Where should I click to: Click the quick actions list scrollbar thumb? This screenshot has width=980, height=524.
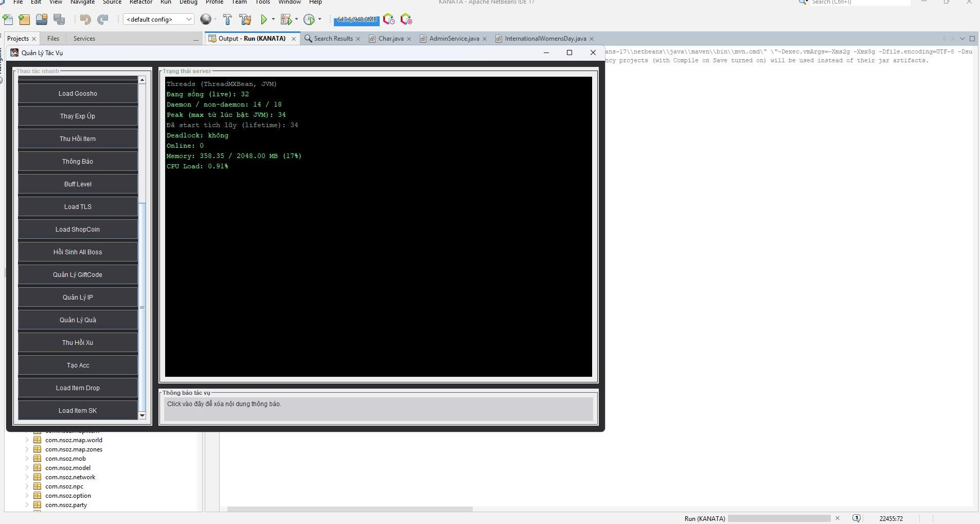pyautogui.click(x=142, y=307)
